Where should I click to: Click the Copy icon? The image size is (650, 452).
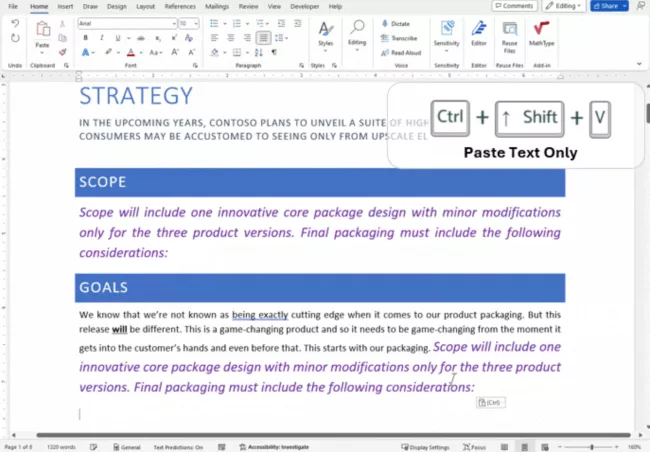point(63,38)
